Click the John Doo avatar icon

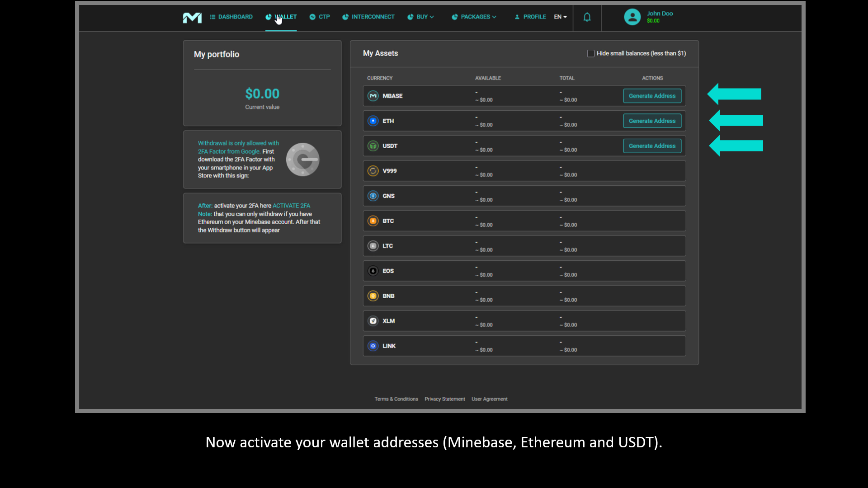coord(632,17)
